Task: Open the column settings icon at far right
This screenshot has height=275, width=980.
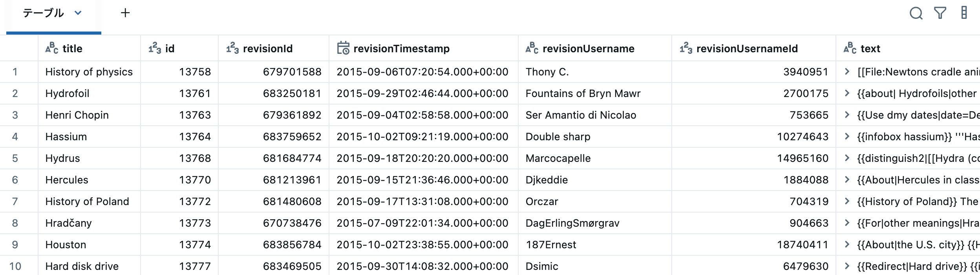Action: click(964, 13)
